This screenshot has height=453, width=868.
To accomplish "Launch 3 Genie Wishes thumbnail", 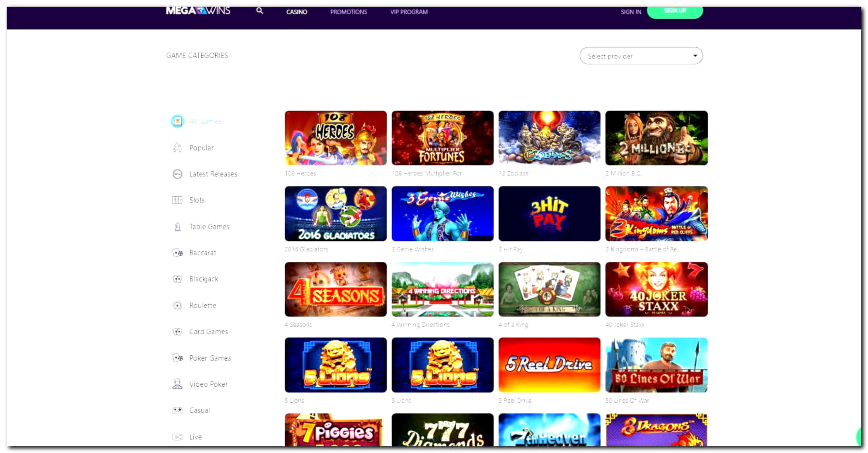I will click(442, 214).
